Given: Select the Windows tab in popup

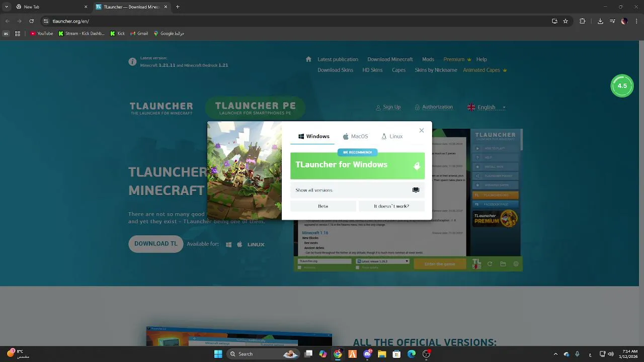Looking at the screenshot, I should (313, 136).
